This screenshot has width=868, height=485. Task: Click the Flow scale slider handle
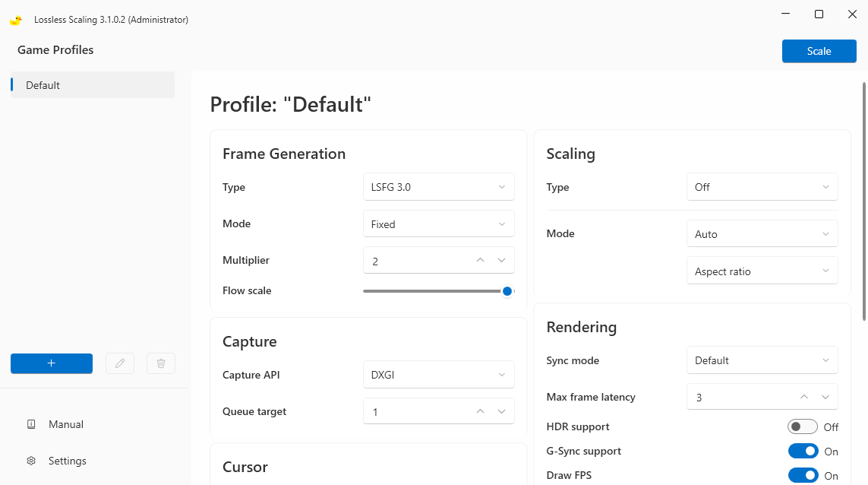click(x=507, y=291)
